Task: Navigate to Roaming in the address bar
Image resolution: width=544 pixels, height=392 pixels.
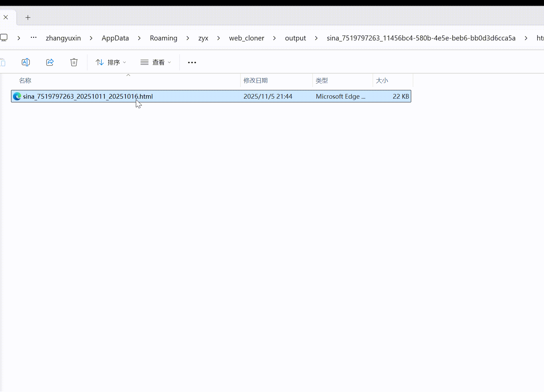Action: click(x=163, y=38)
